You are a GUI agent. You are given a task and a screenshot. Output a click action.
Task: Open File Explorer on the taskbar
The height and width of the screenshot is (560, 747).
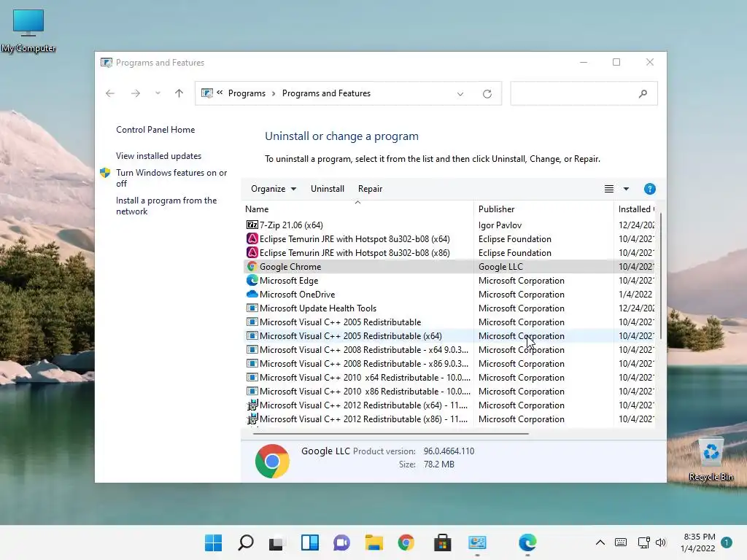pyautogui.click(x=374, y=542)
